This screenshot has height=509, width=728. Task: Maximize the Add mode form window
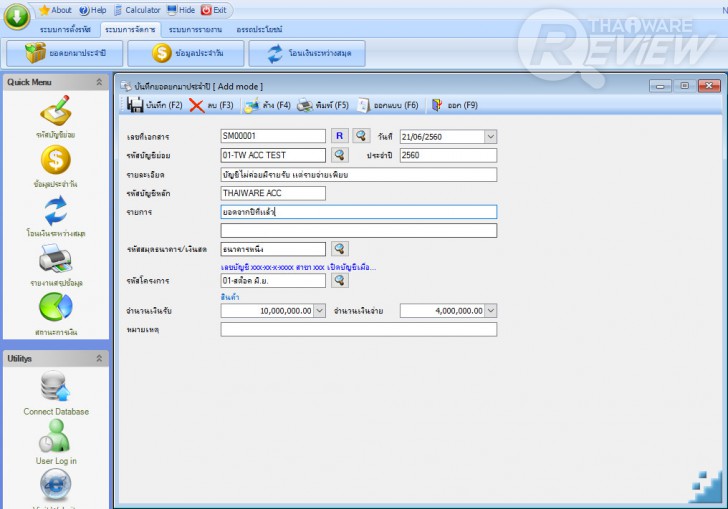point(684,86)
